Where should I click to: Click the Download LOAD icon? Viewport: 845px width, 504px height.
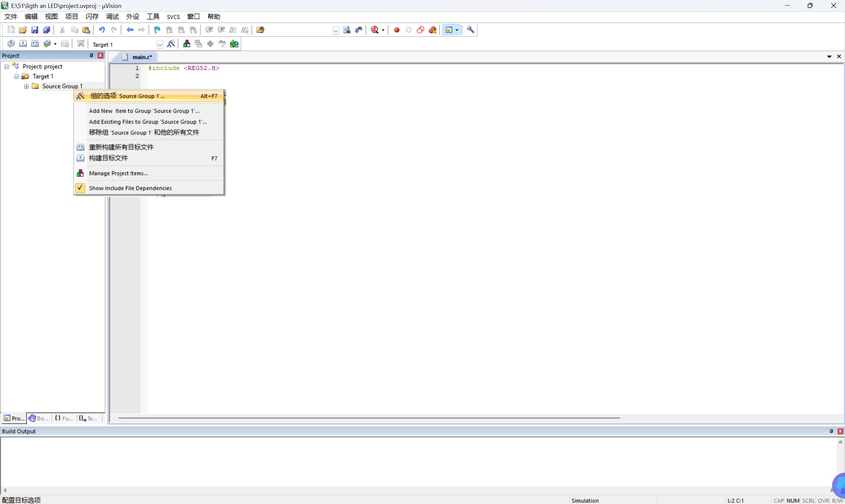(x=81, y=44)
